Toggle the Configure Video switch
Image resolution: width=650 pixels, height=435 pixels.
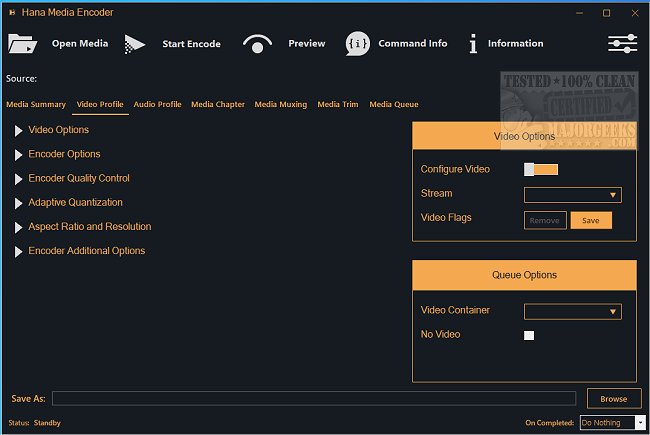click(x=541, y=170)
